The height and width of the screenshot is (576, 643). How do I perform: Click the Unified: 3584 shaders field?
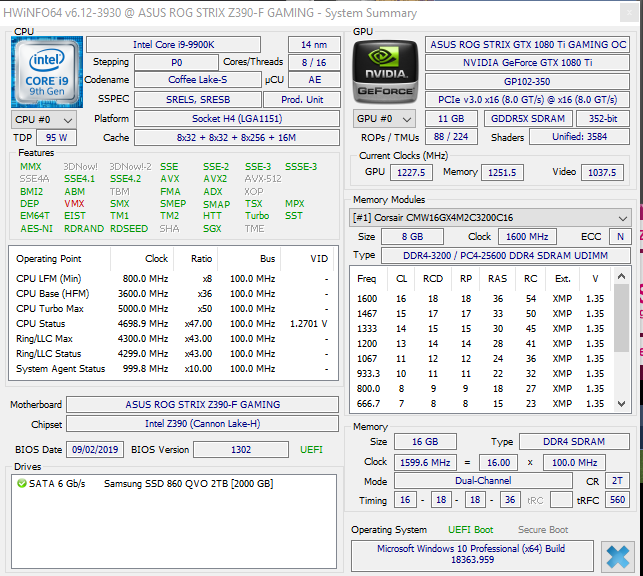point(579,137)
